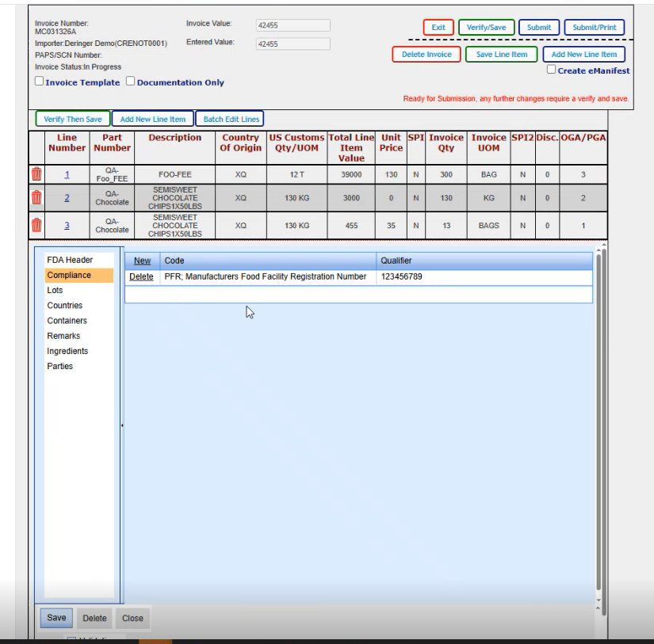Enable the Invoice Template checkbox
The width and height of the screenshot is (654, 644).
click(x=40, y=82)
